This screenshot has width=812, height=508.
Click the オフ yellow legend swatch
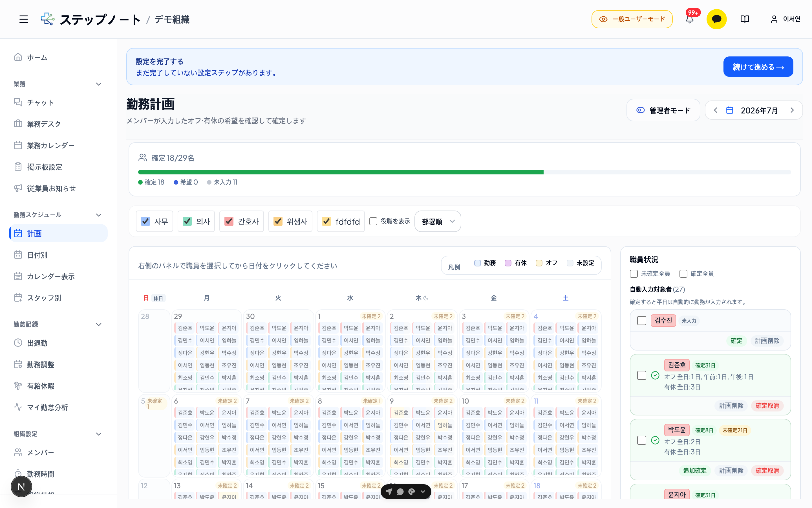(x=539, y=263)
